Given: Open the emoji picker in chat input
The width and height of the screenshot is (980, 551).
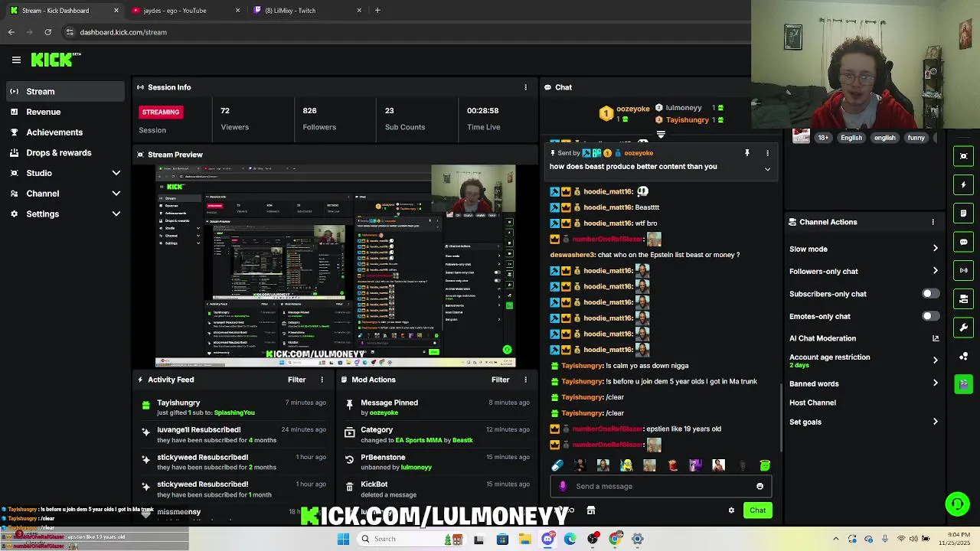Looking at the screenshot, I should click(x=759, y=486).
